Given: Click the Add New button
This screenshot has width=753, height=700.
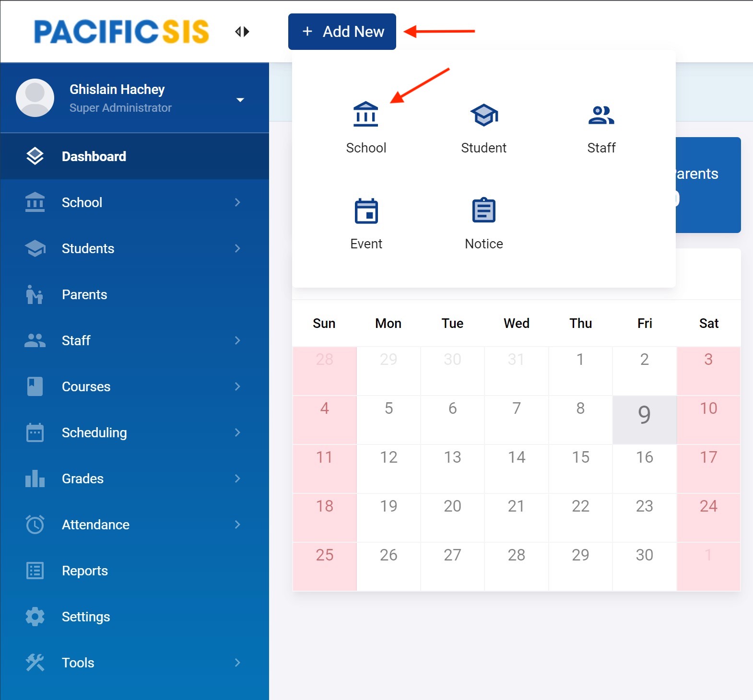Looking at the screenshot, I should click(x=342, y=32).
